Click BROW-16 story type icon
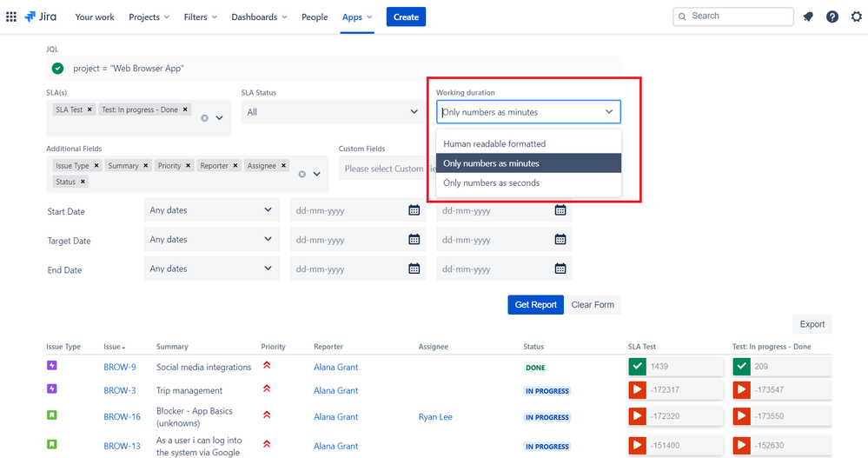 tap(51, 415)
